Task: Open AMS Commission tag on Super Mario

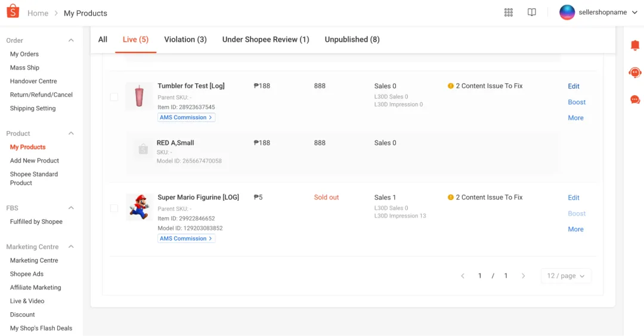Action: click(x=186, y=238)
